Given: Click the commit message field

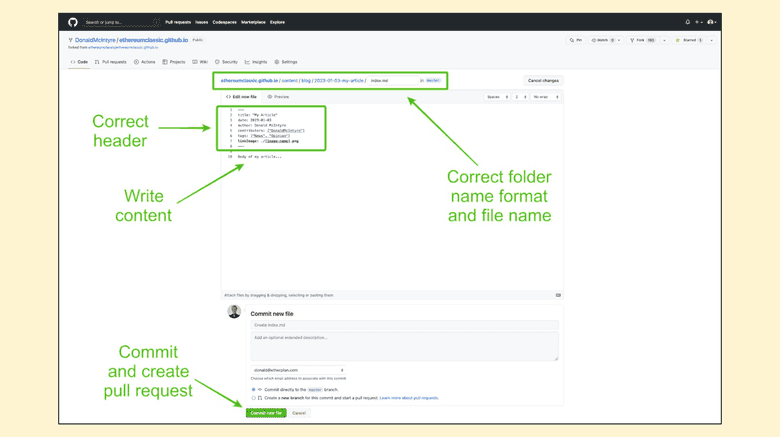Looking at the screenshot, I should pos(404,325).
